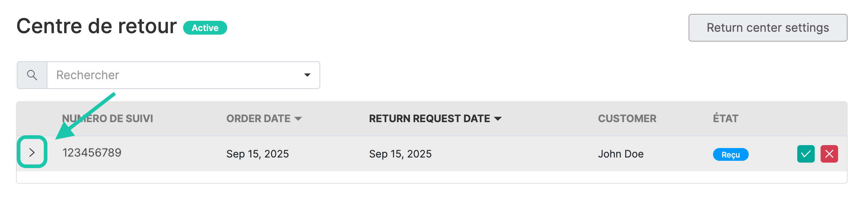Approve the return with green checkmark

(806, 154)
